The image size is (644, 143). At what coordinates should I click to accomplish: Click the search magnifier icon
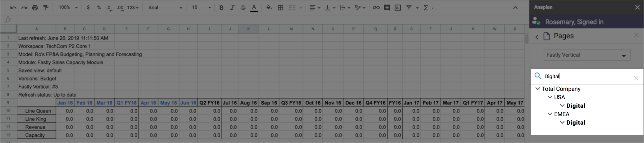coord(538,76)
